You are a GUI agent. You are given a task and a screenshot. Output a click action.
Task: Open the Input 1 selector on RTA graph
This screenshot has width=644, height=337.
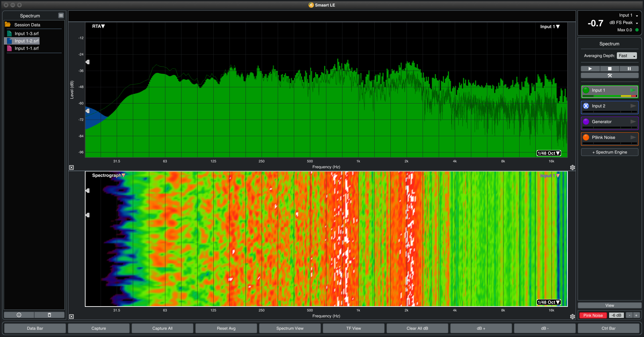[x=550, y=26]
